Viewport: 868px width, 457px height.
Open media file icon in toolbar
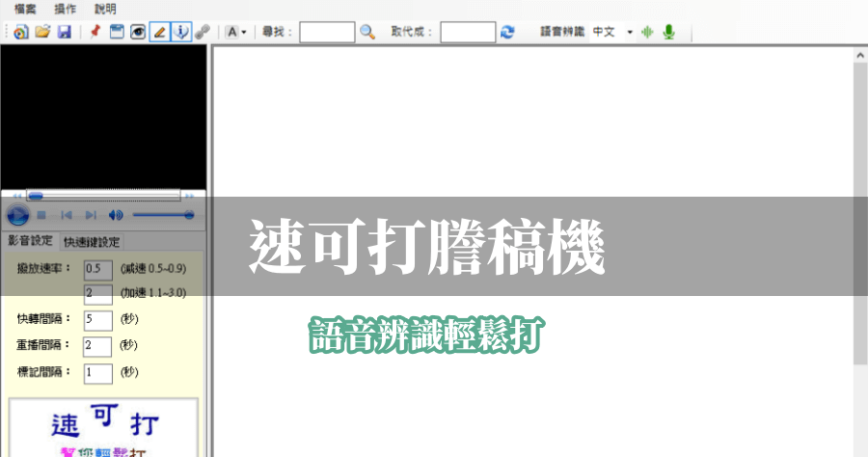pyautogui.click(x=21, y=32)
